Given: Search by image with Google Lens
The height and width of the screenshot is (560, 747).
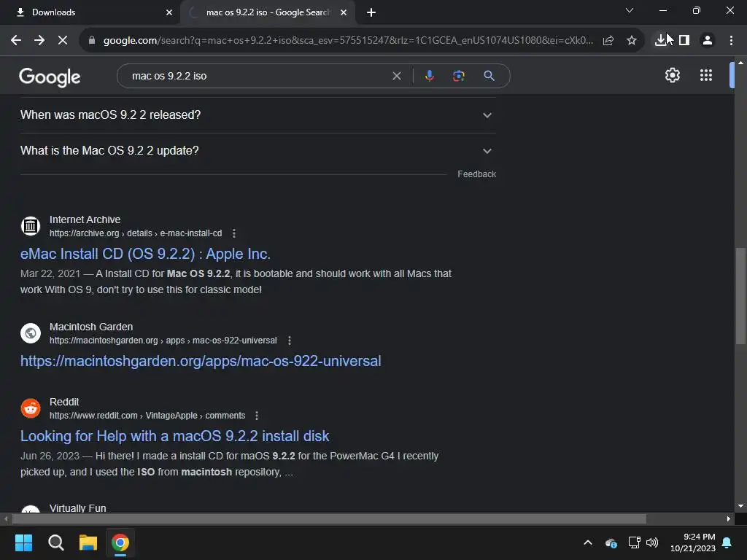Looking at the screenshot, I should tap(459, 76).
